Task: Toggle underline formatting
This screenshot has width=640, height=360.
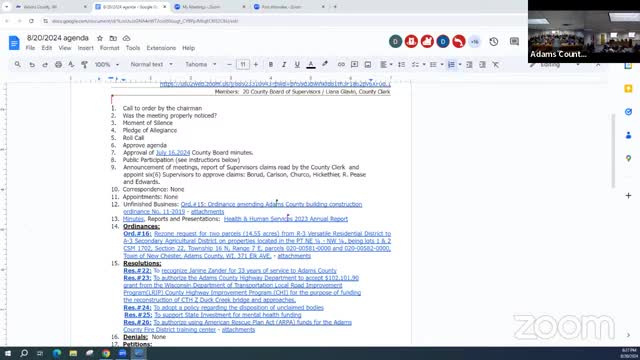Action: 297,64
